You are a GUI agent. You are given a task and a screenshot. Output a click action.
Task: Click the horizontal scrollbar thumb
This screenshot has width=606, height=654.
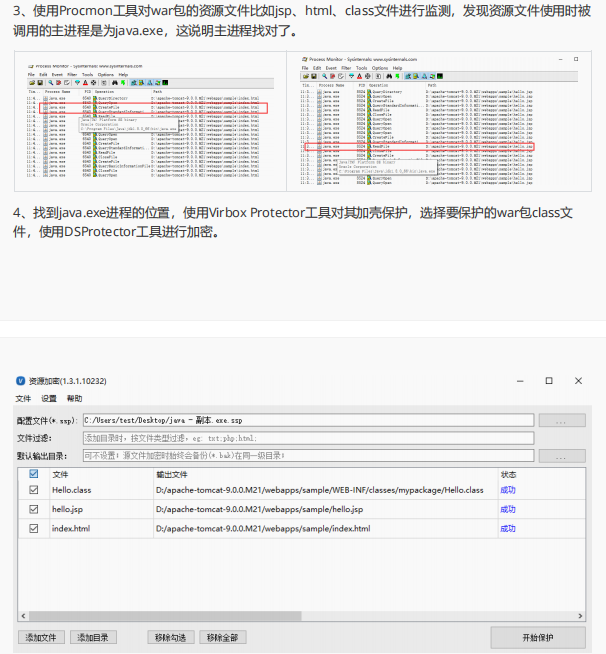click(165, 616)
